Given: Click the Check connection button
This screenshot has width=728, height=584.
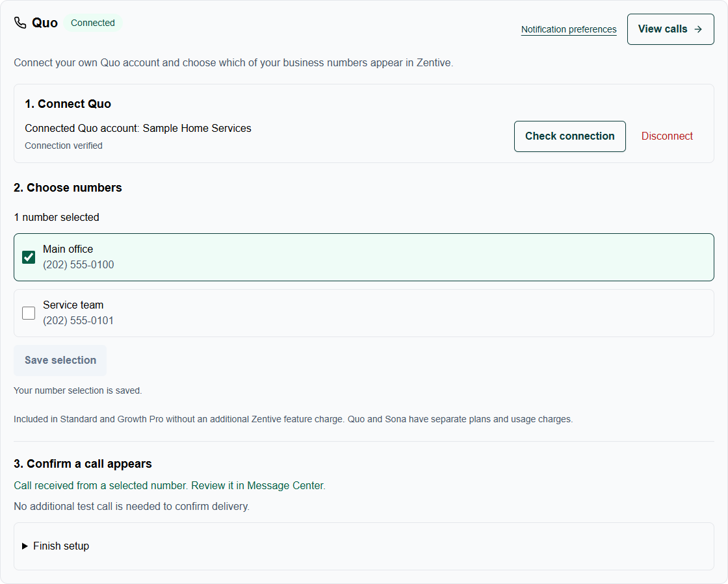Looking at the screenshot, I should pyautogui.click(x=569, y=136).
